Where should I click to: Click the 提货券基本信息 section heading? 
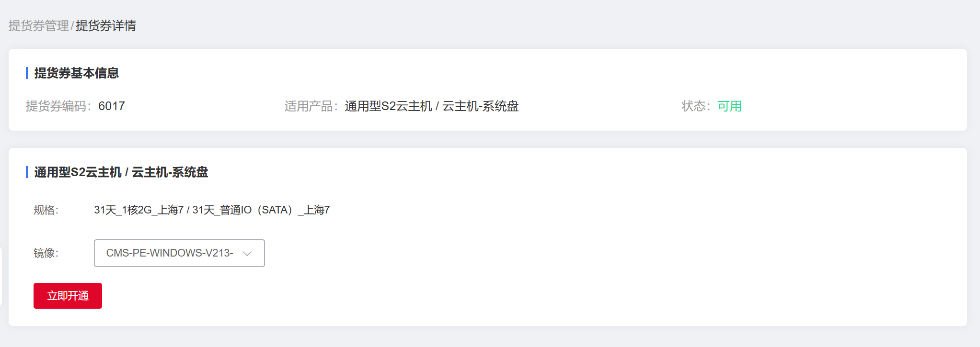(x=77, y=73)
